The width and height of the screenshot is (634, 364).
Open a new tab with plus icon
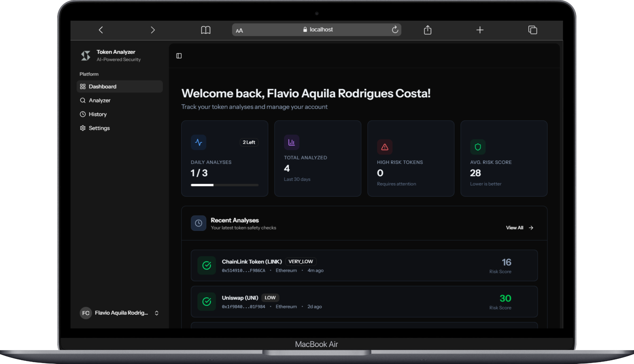point(480,30)
